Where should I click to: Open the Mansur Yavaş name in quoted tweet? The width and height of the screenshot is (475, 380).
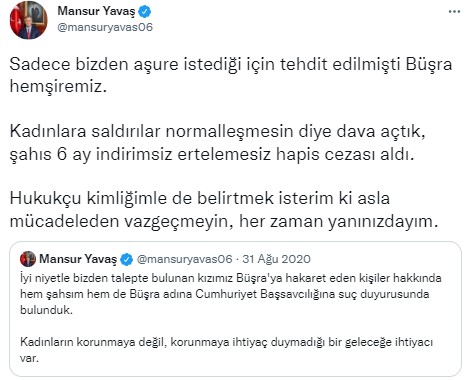(78, 259)
